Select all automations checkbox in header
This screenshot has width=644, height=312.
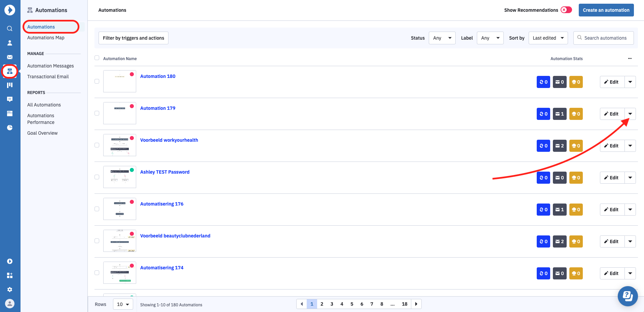coord(97,58)
